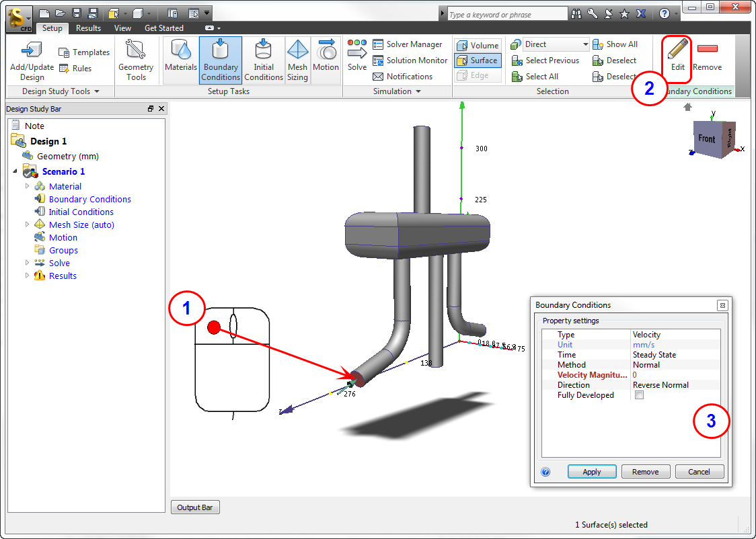Click the Save icon in quick access toolbar

[77, 13]
